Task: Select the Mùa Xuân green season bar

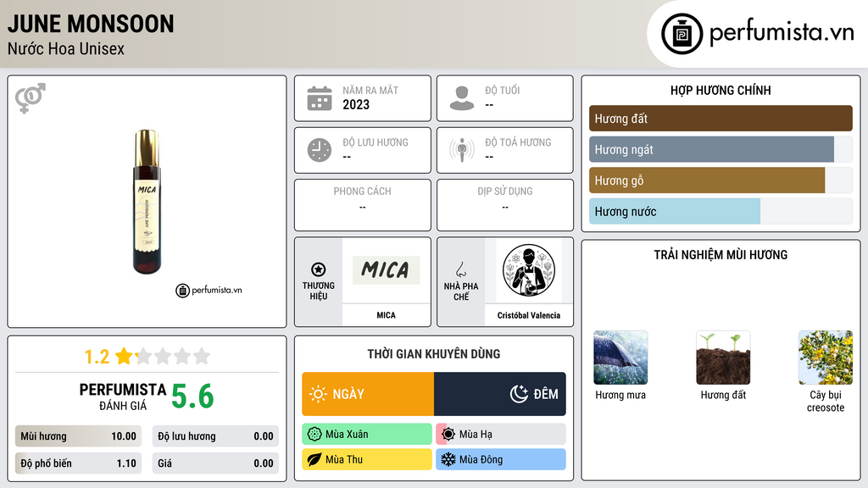Action: (367, 435)
